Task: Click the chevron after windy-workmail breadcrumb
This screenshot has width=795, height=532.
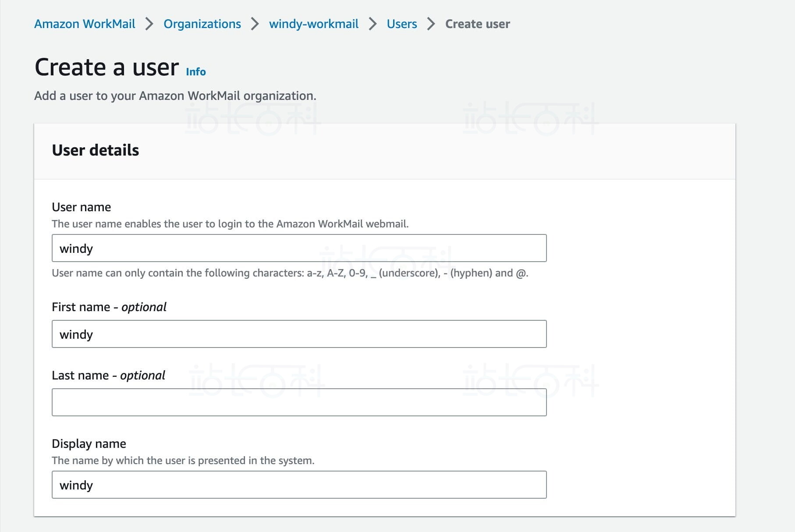Action: click(373, 24)
